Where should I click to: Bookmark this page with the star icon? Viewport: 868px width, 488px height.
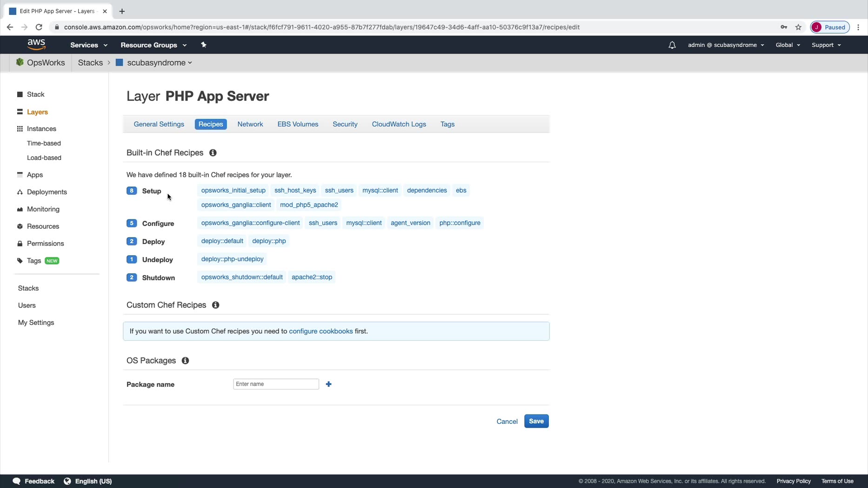[x=798, y=27]
